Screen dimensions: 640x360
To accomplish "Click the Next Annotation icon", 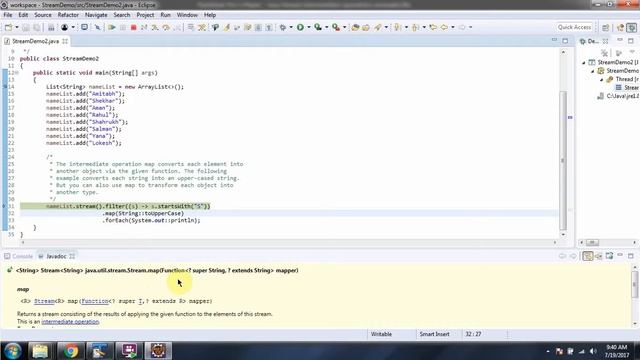I will [x=398, y=27].
